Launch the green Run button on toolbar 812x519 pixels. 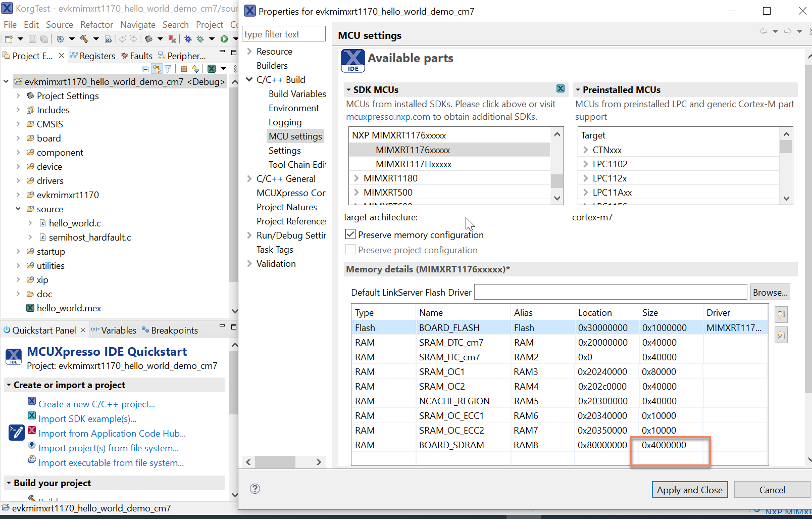coord(224,39)
